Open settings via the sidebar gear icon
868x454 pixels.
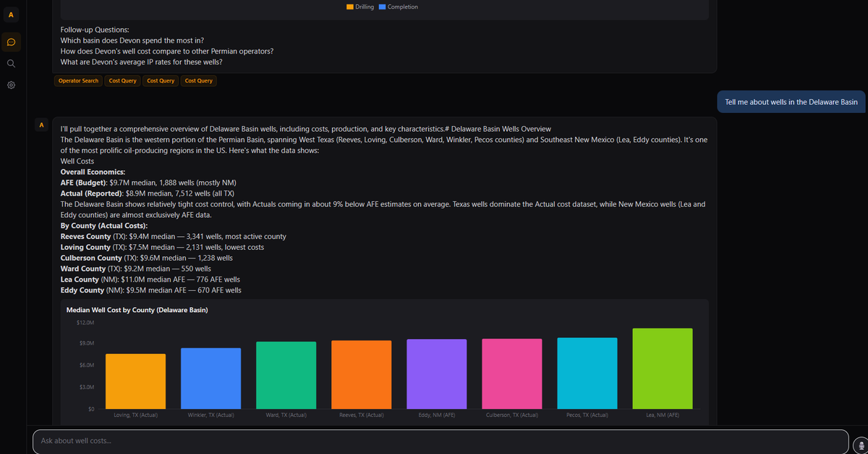(11, 85)
